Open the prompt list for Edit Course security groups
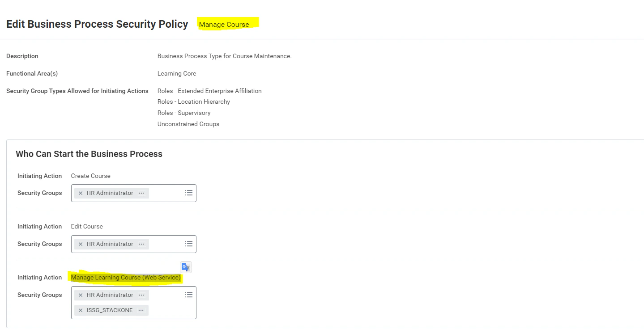This screenshot has width=644, height=330. (188, 244)
